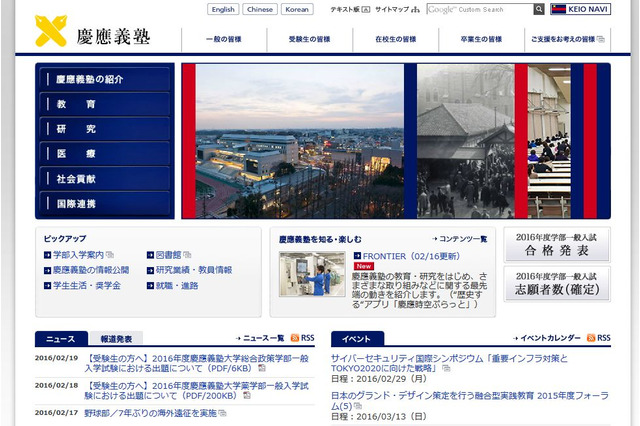The width and height of the screenshot is (640, 426).
Task: Click the search magnifier button
Action: pyautogui.click(x=539, y=9)
